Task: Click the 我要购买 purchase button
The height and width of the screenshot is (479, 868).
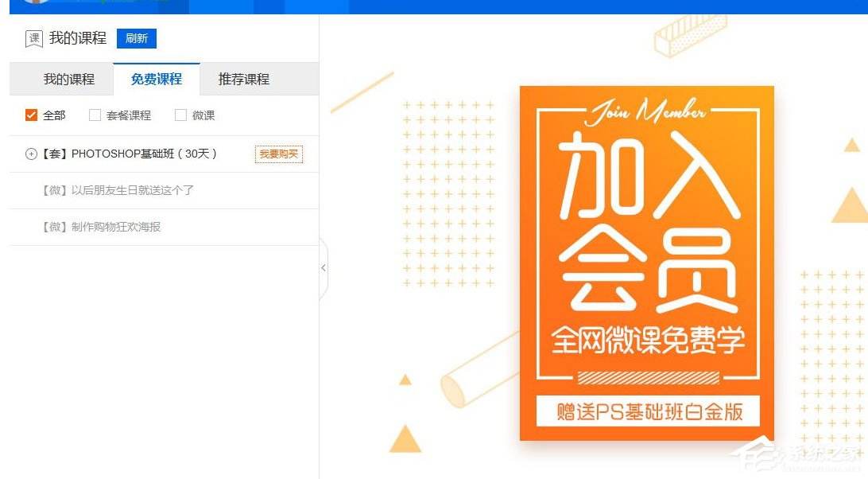Action: pyautogui.click(x=279, y=154)
